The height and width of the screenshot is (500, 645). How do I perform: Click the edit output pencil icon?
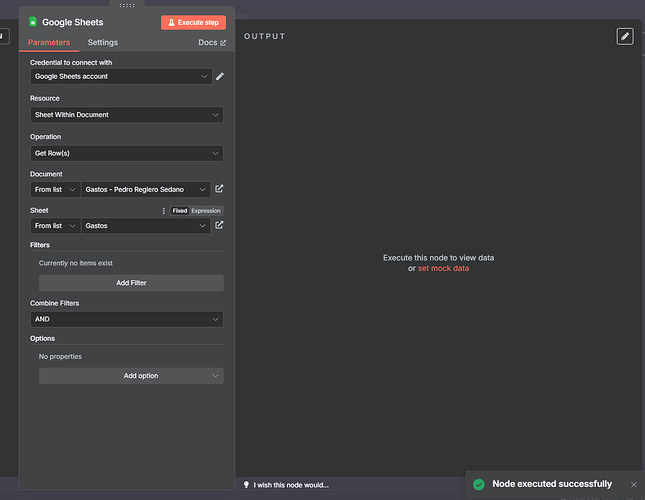pyautogui.click(x=625, y=36)
